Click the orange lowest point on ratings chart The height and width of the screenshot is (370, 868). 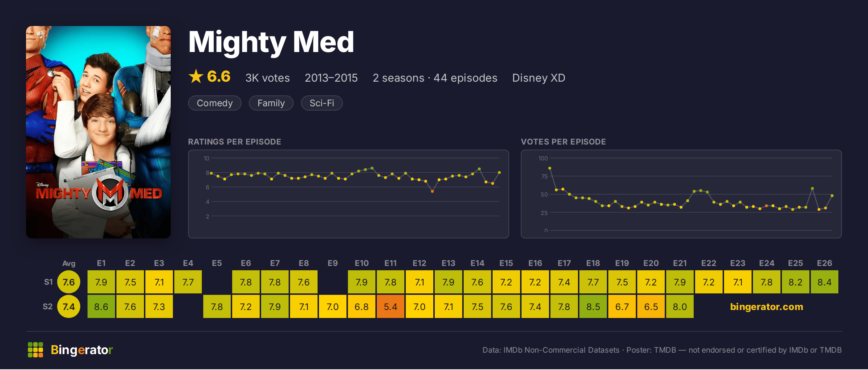tap(432, 191)
